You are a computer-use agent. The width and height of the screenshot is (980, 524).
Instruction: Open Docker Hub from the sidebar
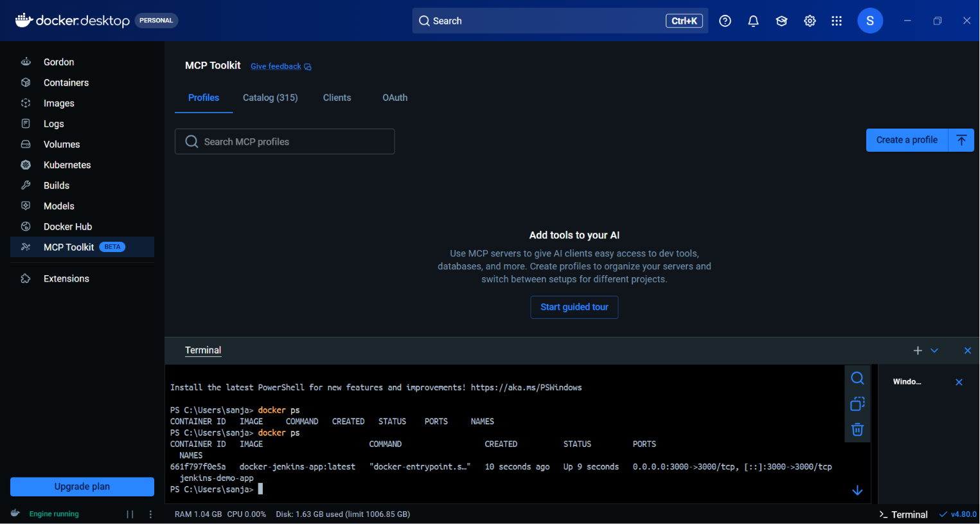point(82,226)
